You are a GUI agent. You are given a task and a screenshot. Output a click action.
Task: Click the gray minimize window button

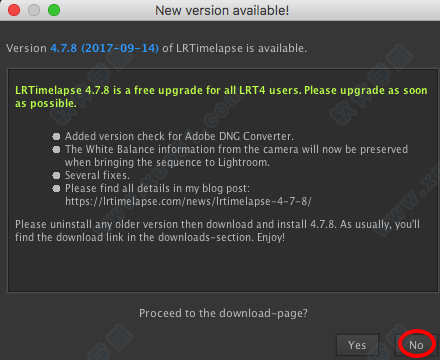[34, 10]
